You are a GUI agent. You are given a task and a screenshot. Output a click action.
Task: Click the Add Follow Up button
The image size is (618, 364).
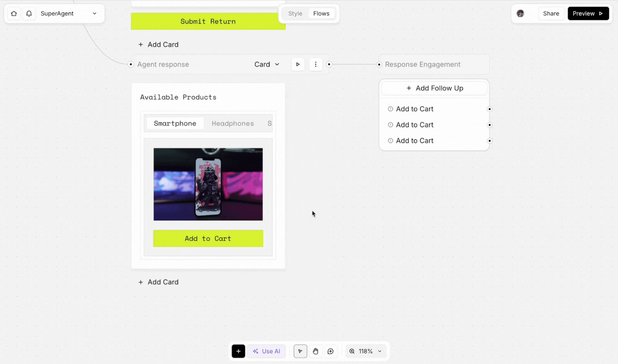coord(434,88)
